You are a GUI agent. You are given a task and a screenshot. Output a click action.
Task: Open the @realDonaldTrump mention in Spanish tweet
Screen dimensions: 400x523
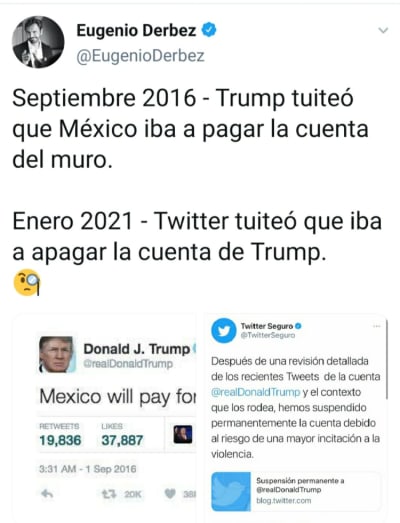point(256,392)
